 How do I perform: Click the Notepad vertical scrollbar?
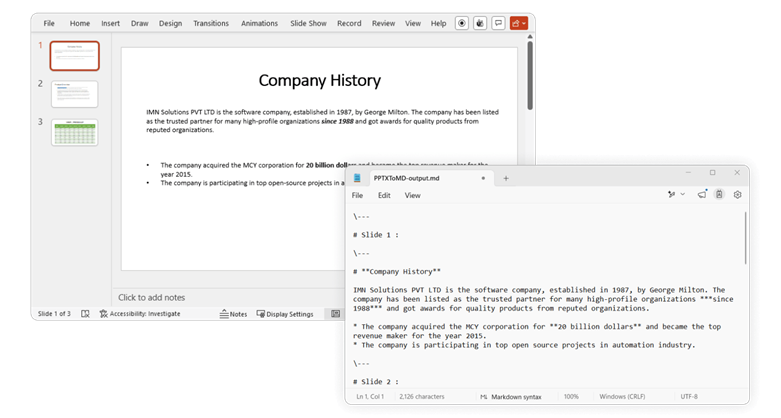click(746, 238)
